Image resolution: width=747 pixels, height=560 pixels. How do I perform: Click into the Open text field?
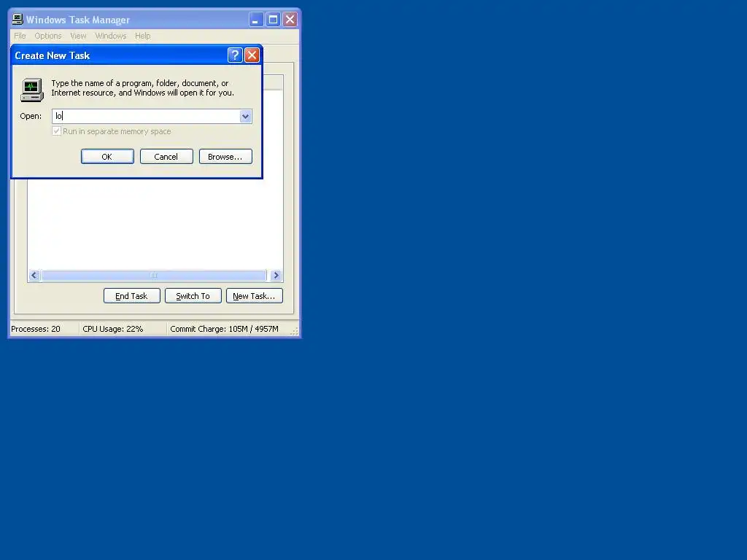click(146, 116)
